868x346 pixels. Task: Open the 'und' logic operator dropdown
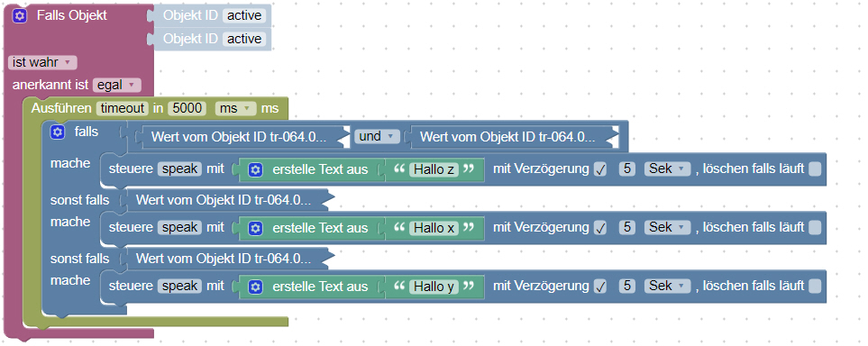pyautogui.click(x=377, y=136)
